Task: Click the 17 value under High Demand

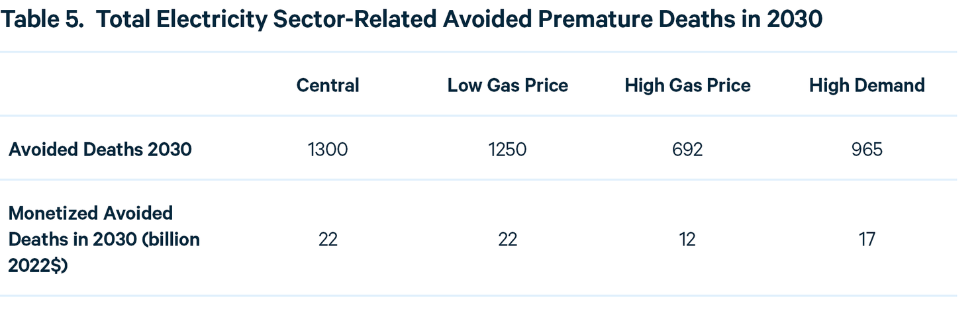Action: (867, 239)
